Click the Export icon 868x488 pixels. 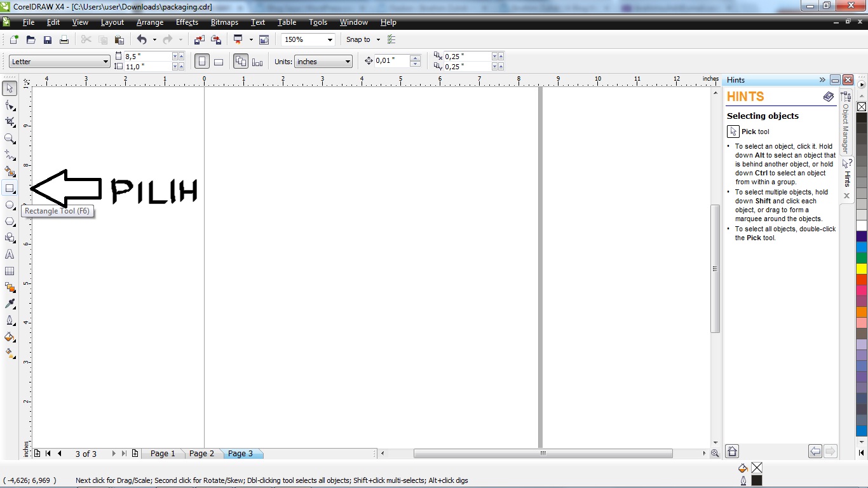[x=216, y=39]
